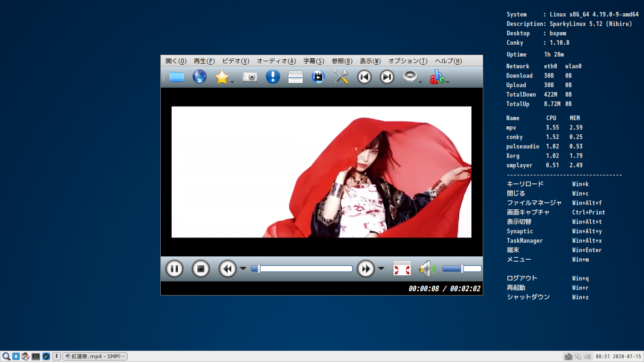
Task: Click the 'Uptime 1h 28m' text
Action: (x=535, y=54)
